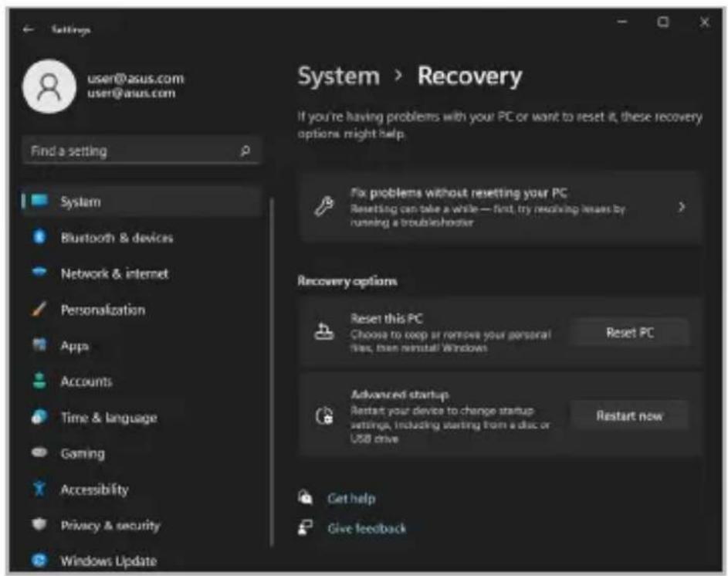Click the 'Reset this PC' title text
This screenshot has width=728, height=576.
click(386, 318)
